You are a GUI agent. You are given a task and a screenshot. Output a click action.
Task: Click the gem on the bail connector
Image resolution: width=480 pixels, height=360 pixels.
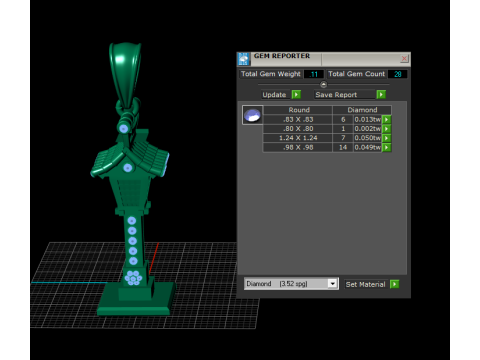tap(123, 129)
